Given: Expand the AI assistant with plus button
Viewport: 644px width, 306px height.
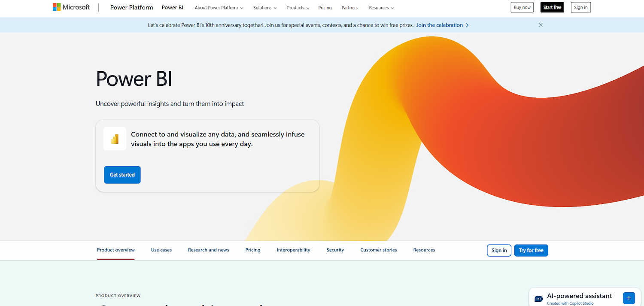Looking at the screenshot, I should [629, 298].
